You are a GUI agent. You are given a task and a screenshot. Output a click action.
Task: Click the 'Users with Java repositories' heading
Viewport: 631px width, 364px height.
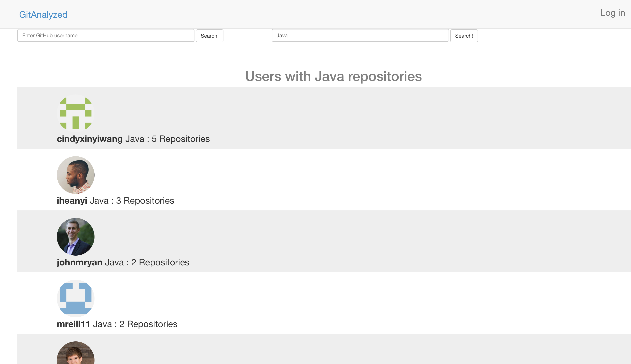click(x=333, y=76)
